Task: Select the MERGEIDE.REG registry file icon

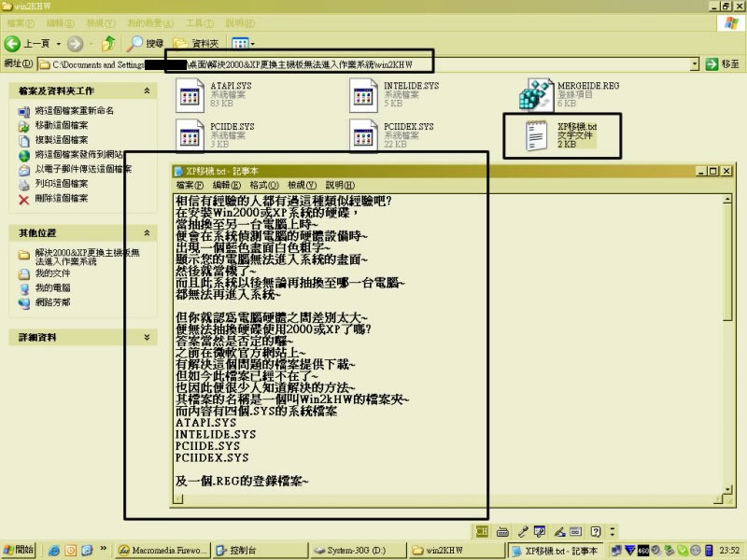Action: 536,95
